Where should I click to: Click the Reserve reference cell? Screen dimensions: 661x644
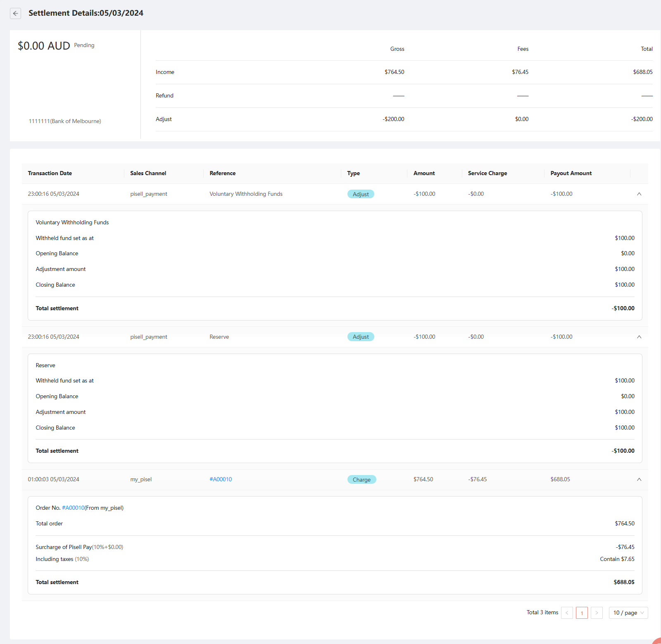click(x=219, y=337)
